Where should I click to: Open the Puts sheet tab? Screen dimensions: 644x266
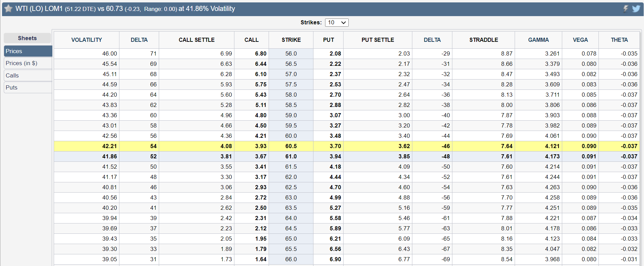(x=28, y=87)
